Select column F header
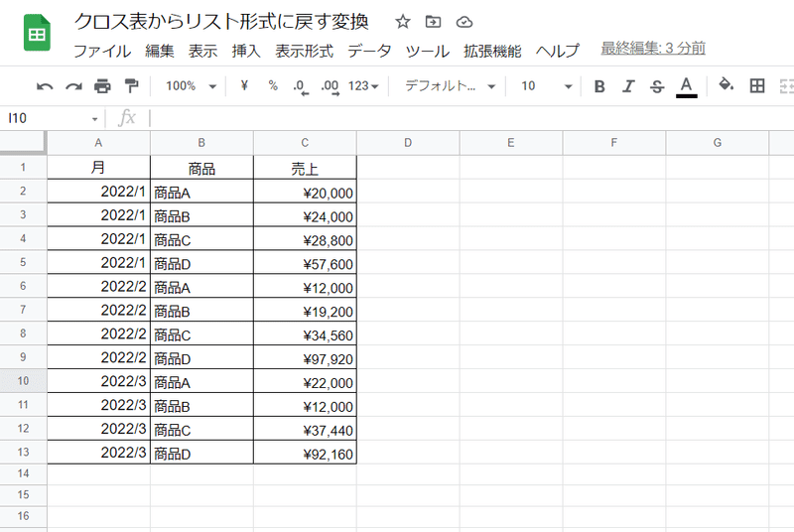The image size is (794, 532). [614, 143]
